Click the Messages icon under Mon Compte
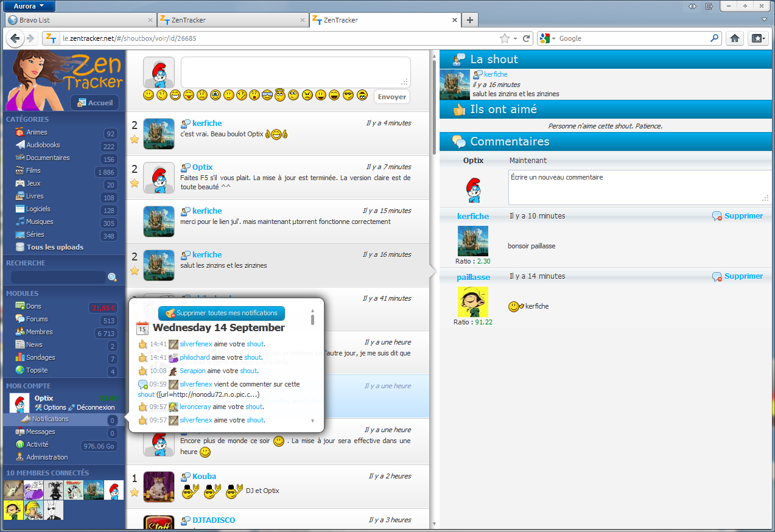The width and height of the screenshot is (775, 532). click(19, 432)
